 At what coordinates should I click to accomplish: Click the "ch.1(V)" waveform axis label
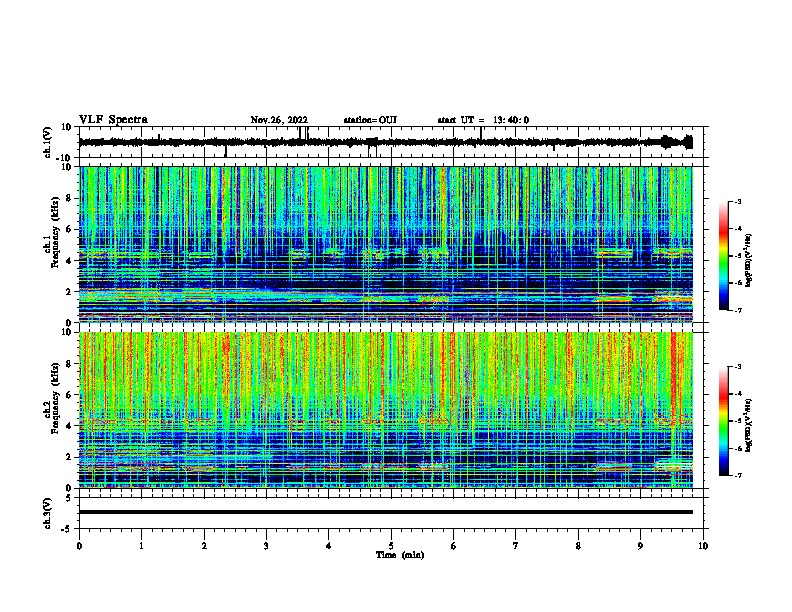(48, 142)
